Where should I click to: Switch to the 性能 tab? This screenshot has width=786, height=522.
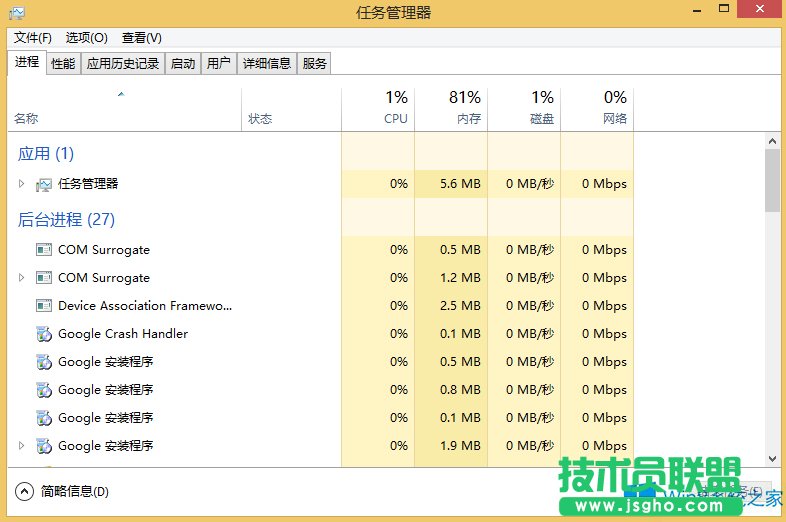click(x=63, y=63)
